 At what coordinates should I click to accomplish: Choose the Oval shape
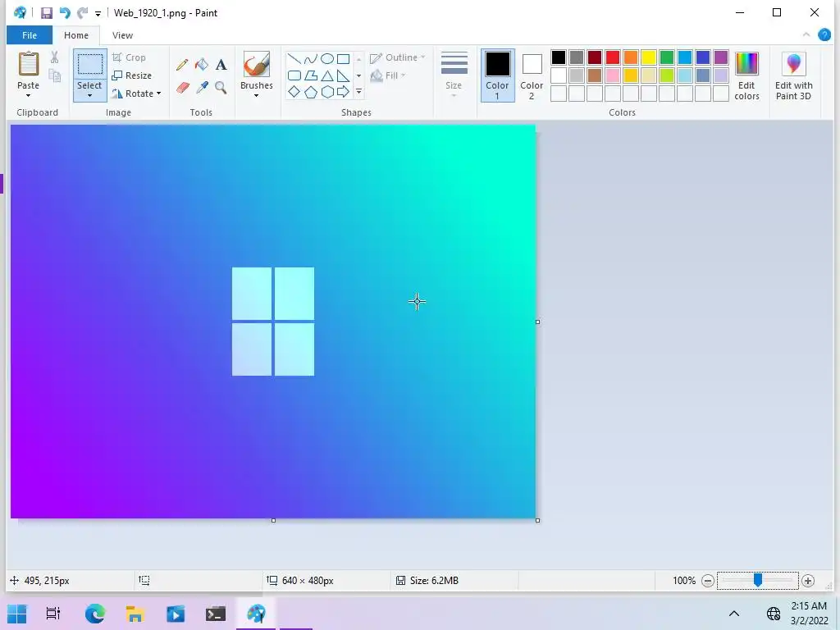326,59
